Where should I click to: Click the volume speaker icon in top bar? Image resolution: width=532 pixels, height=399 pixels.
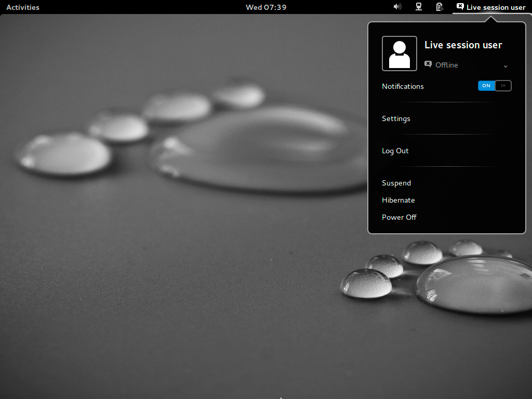click(x=397, y=7)
